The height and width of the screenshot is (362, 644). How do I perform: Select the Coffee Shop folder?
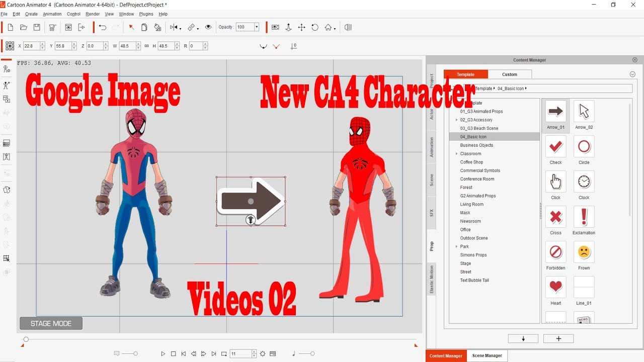471,162
